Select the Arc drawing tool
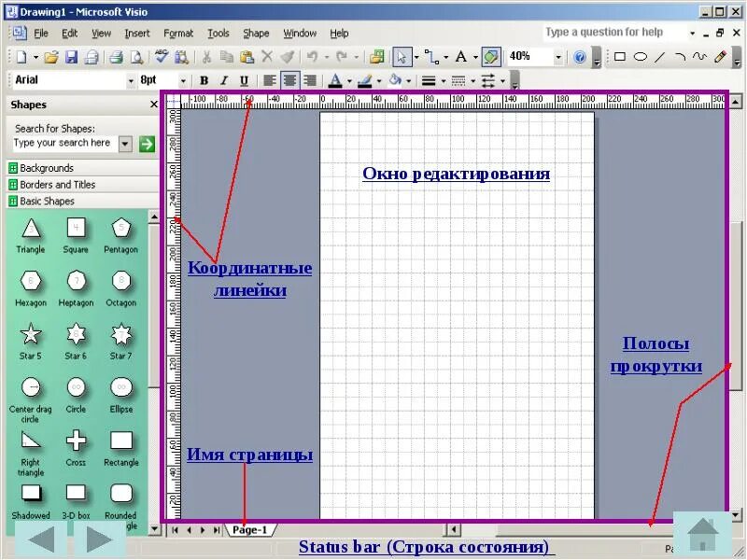 [x=680, y=57]
